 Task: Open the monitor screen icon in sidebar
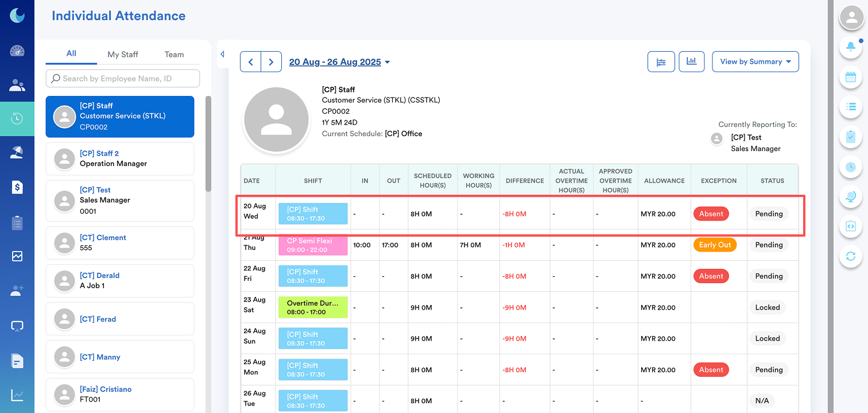point(17,326)
